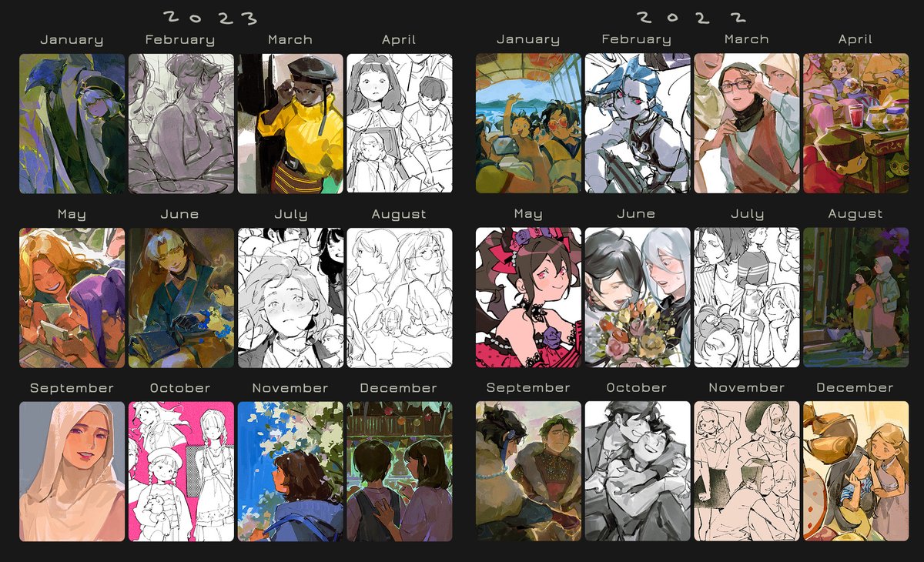Click the February label under 2022

638,39
